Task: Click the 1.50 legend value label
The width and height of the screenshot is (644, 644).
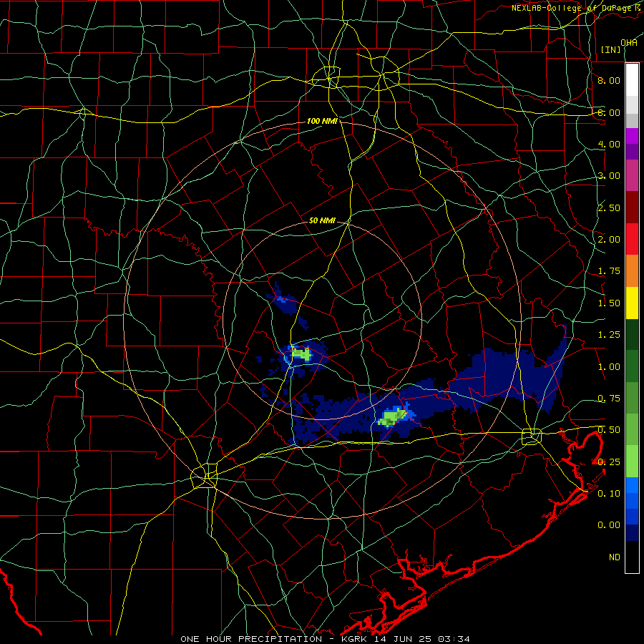Action: coord(609,303)
